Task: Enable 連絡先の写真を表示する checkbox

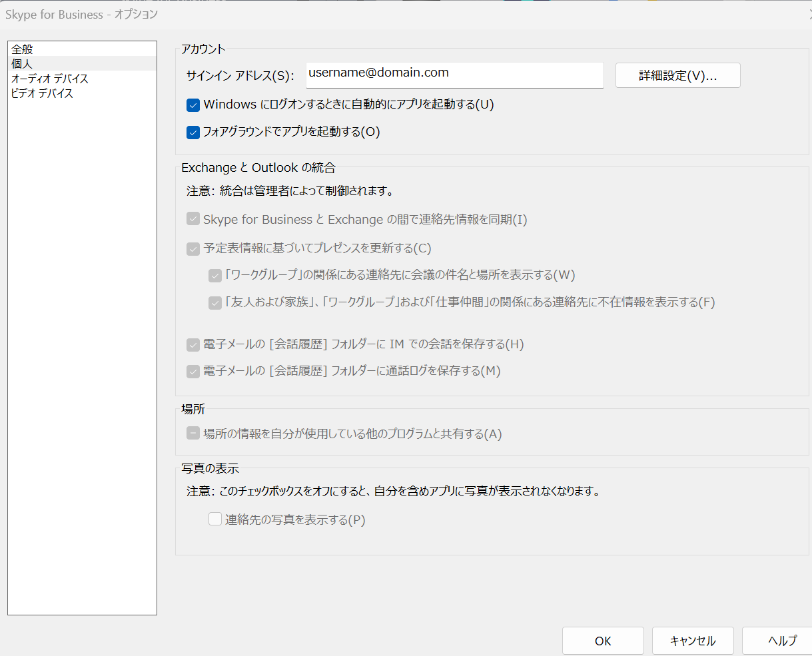Action: 215,519
